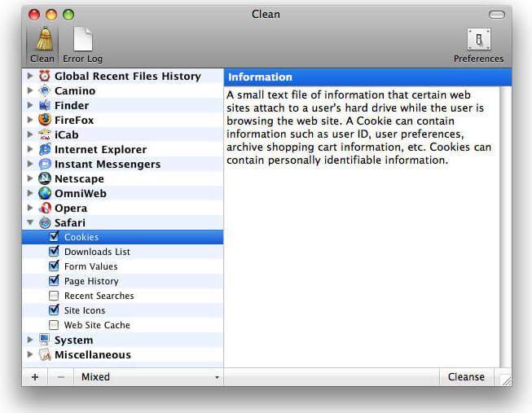532x413 pixels.
Task: Expand Global Recent Files History disclosure triangle
Action: [x=30, y=76]
